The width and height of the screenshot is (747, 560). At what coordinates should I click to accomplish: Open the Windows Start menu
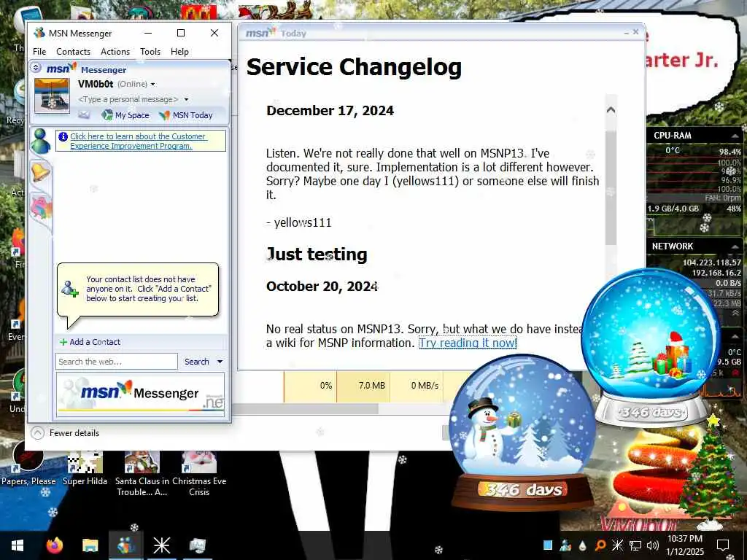(18, 545)
